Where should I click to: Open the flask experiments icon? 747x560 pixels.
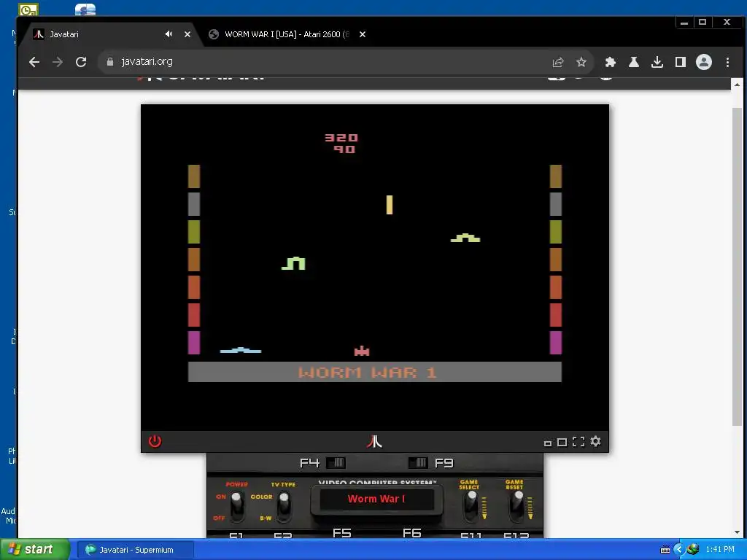634,62
